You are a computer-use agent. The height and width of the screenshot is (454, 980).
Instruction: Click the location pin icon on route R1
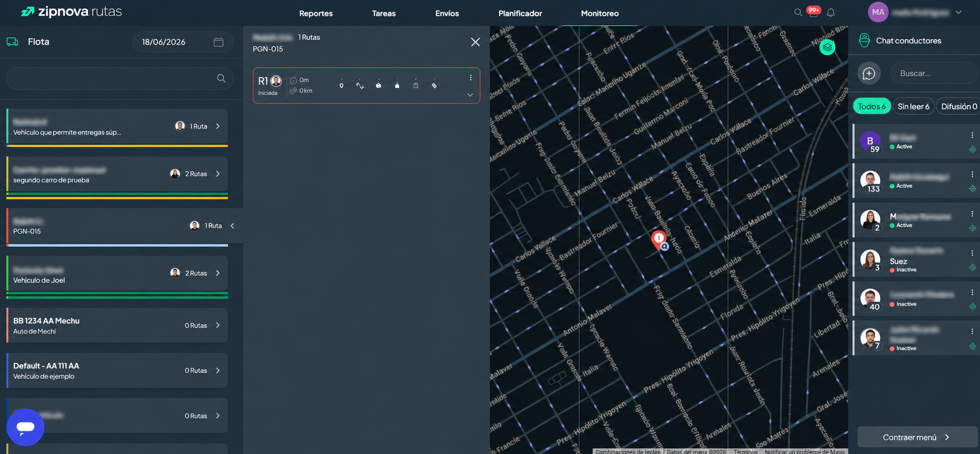coord(342,85)
